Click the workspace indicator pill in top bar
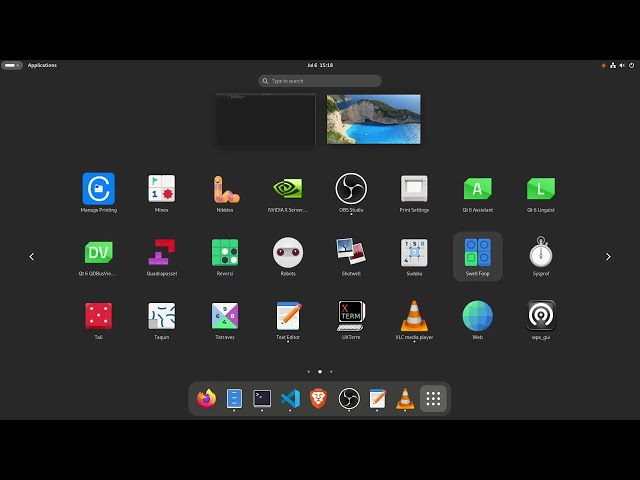640x480 pixels. click(x=12, y=65)
